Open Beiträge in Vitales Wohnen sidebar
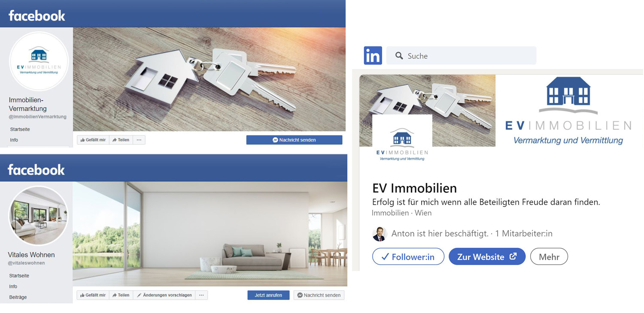Screen dimensions: 644x313 tap(18, 297)
